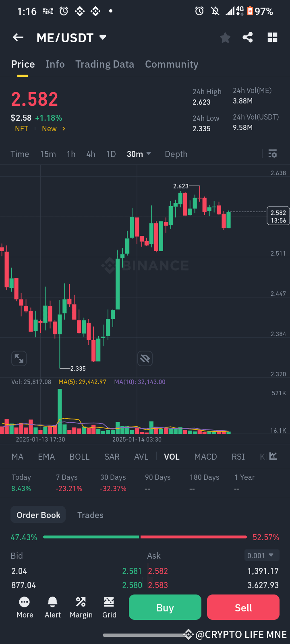The height and width of the screenshot is (644, 290).
Task: Expand the chart to fullscreen
Action: pos(19,358)
